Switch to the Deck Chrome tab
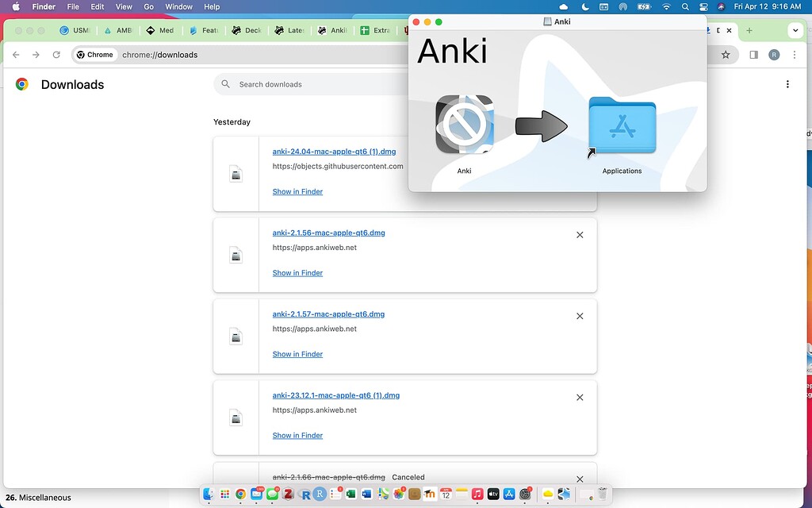 click(247, 31)
